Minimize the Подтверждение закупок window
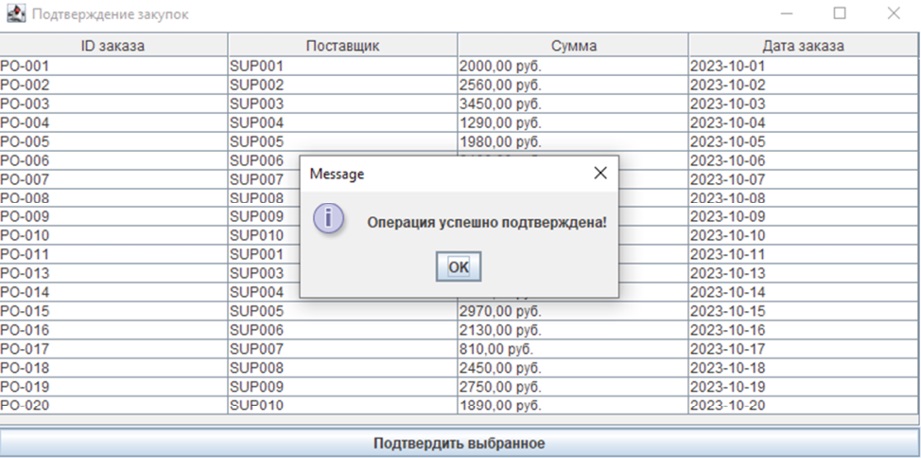Screen dimensions: 921x458 [x=787, y=14]
